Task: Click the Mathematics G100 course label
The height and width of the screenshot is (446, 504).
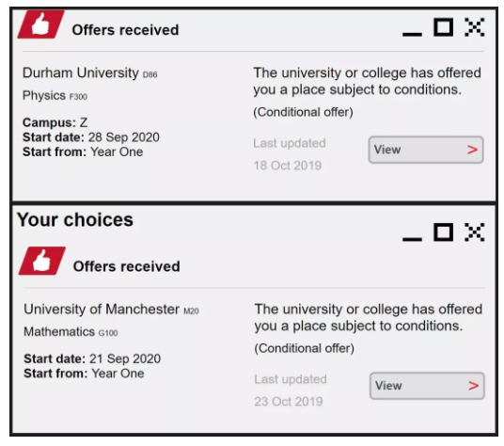Action: click(71, 332)
